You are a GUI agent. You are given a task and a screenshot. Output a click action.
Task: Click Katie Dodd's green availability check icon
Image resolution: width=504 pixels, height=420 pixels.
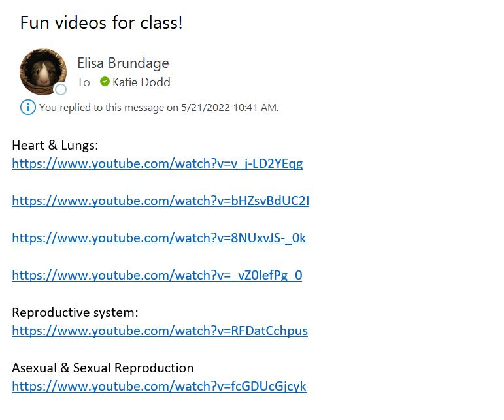[x=105, y=82]
